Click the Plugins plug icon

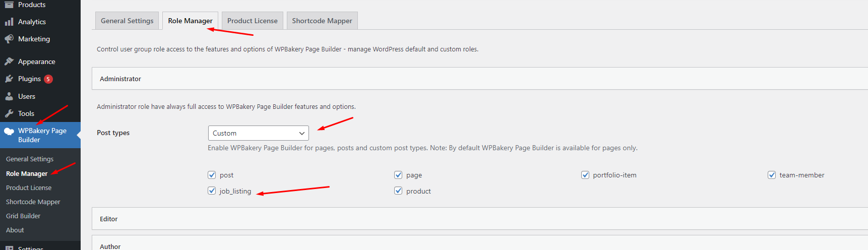pyautogui.click(x=9, y=79)
